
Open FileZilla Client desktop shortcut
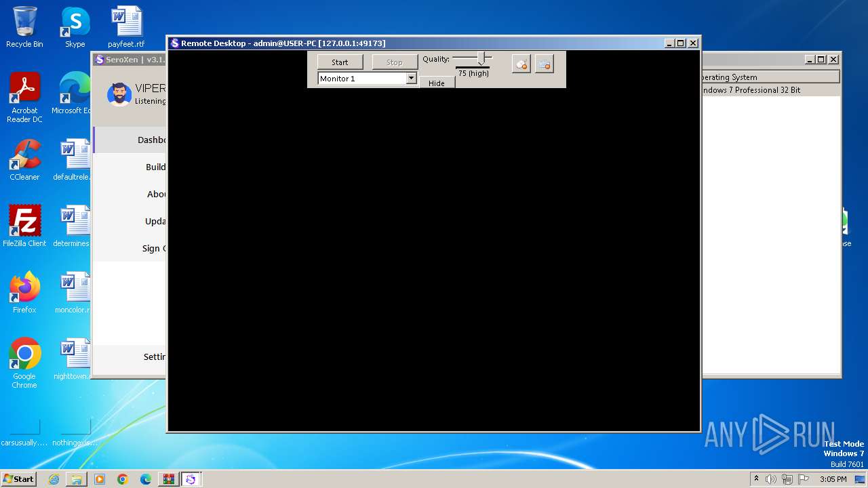(x=24, y=226)
